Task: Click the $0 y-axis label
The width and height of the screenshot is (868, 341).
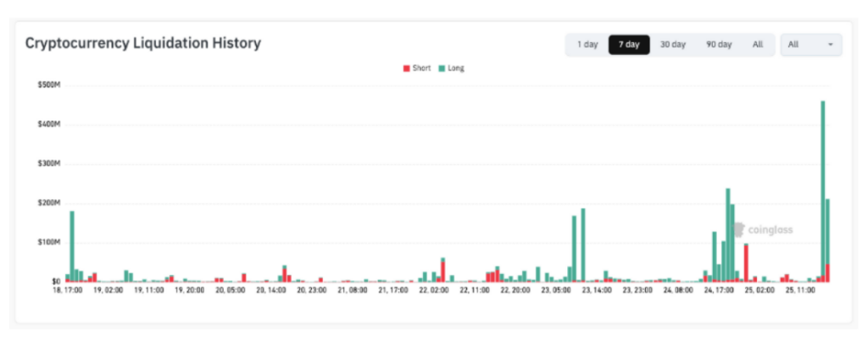Action: point(57,282)
